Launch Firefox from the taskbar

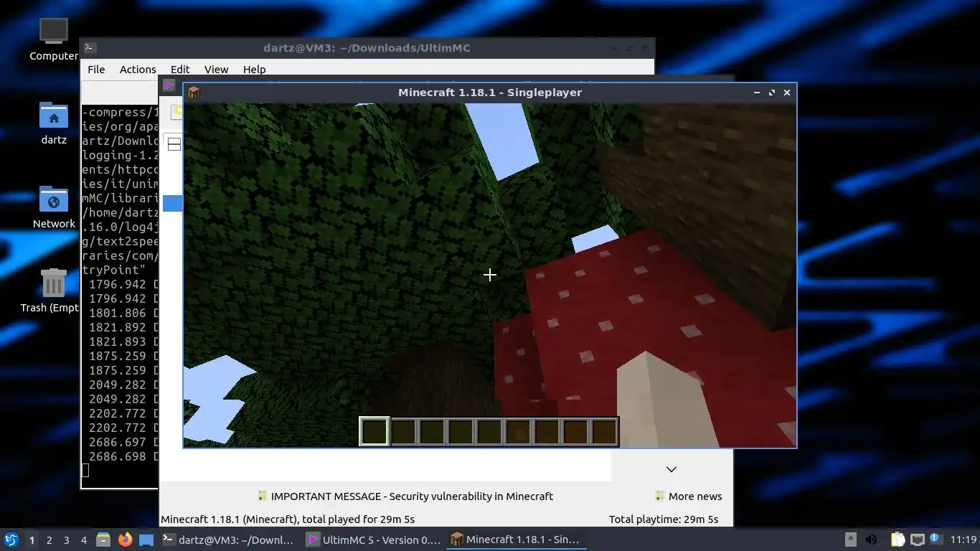[125, 540]
